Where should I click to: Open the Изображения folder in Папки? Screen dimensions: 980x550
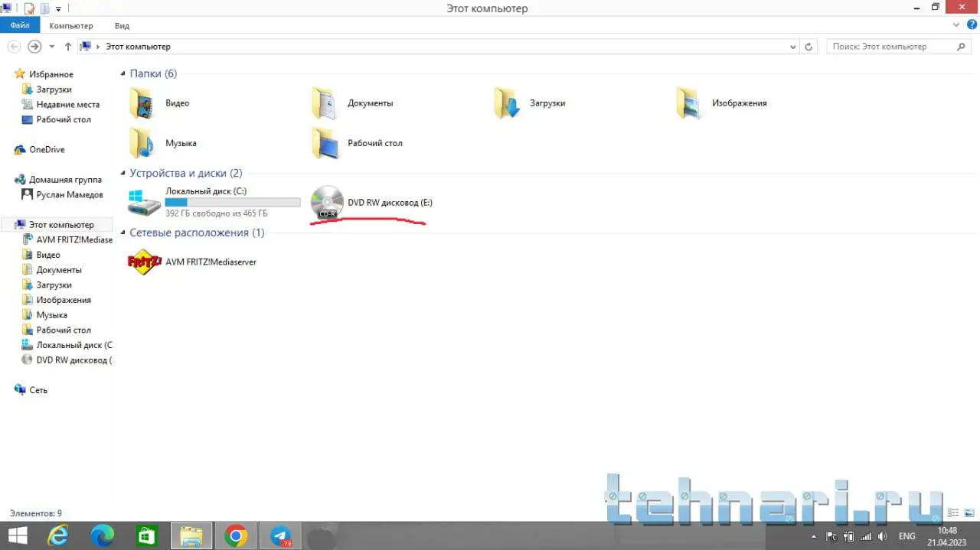(722, 103)
